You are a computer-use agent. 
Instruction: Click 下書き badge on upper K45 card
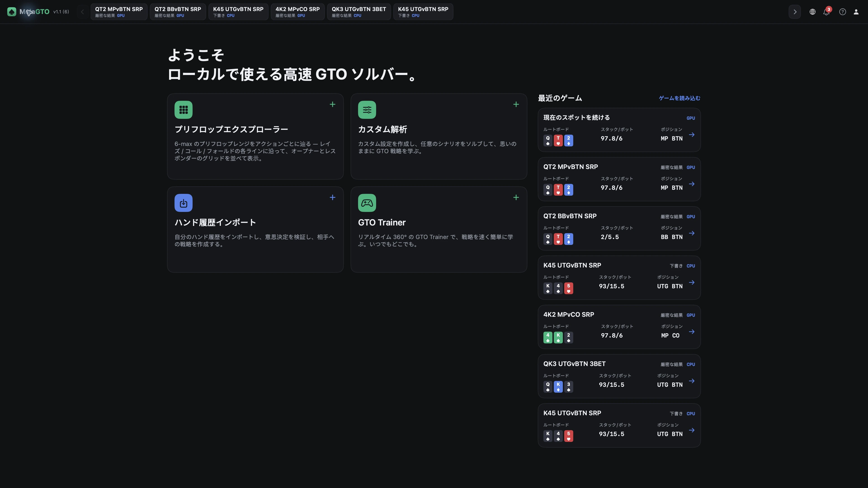tap(676, 266)
